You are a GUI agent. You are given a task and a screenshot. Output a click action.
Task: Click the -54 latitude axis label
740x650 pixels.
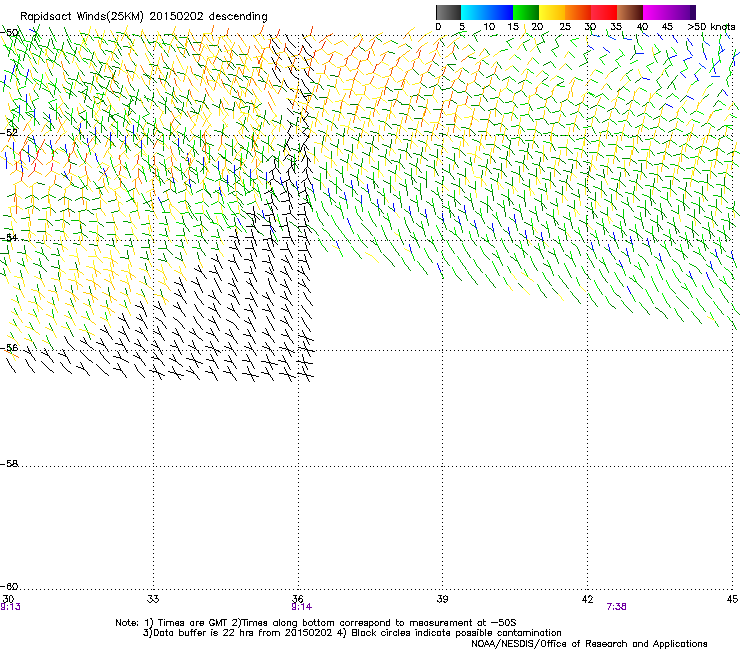[x=9, y=237]
